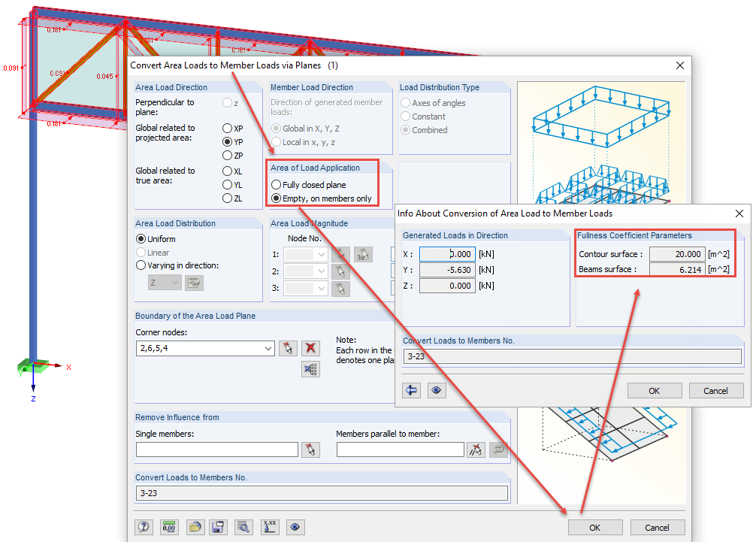Open unit settings with the 0.00 icon
The height and width of the screenshot is (542, 756).
tap(169, 527)
